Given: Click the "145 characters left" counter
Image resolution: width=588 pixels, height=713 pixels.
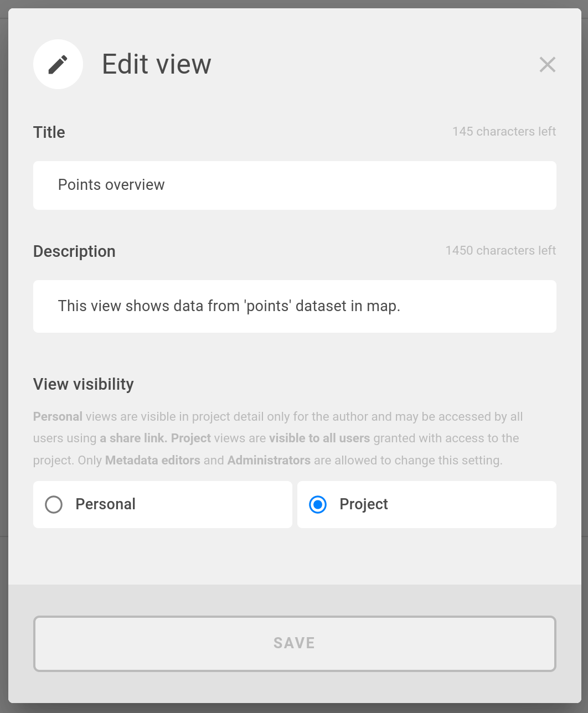Looking at the screenshot, I should point(504,132).
